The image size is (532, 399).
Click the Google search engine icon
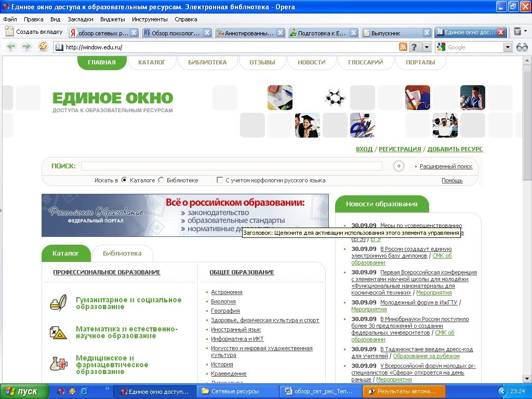pos(441,47)
